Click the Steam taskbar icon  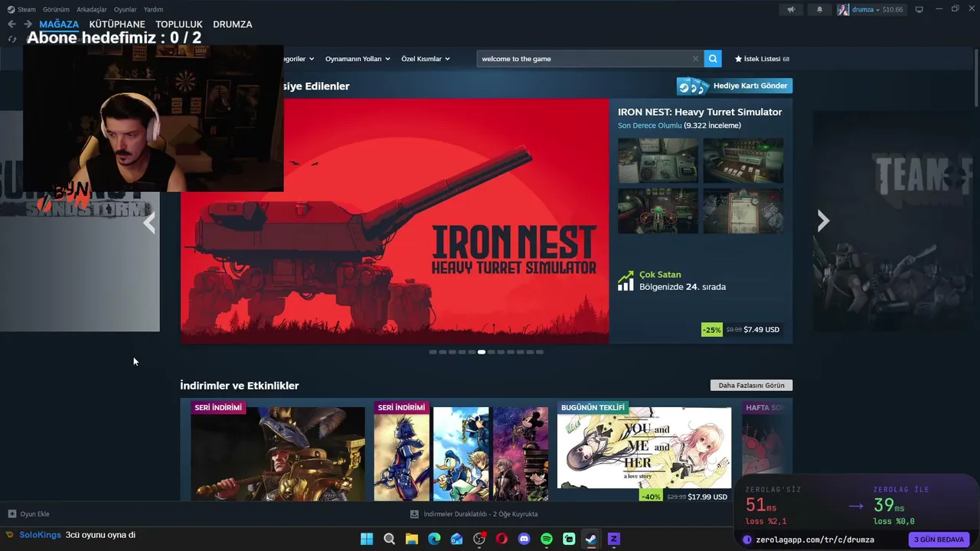591,539
